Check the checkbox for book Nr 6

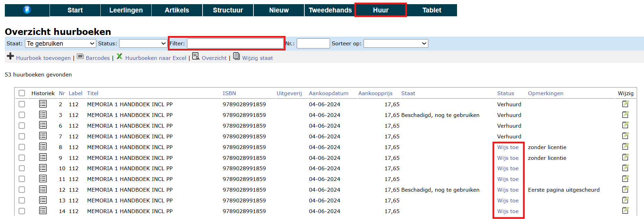pyautogui.click(x=22, y=126)
